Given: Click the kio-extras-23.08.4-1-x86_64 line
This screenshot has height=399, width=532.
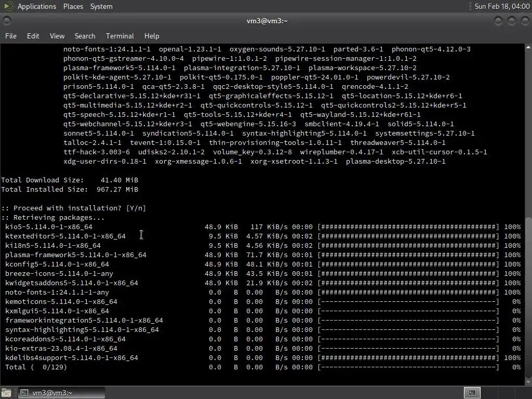Looking at the screenshot, I should point(262,348).
